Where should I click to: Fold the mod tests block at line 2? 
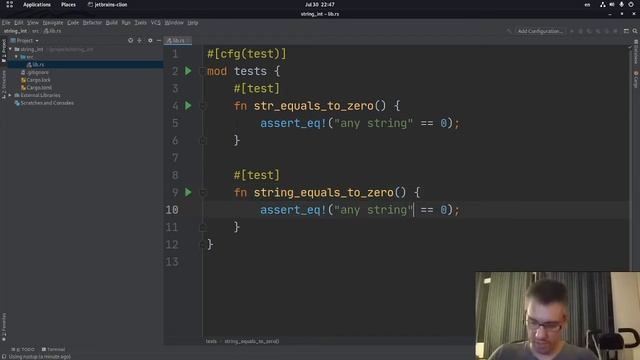pyautogui.click(x=202, y=71)
